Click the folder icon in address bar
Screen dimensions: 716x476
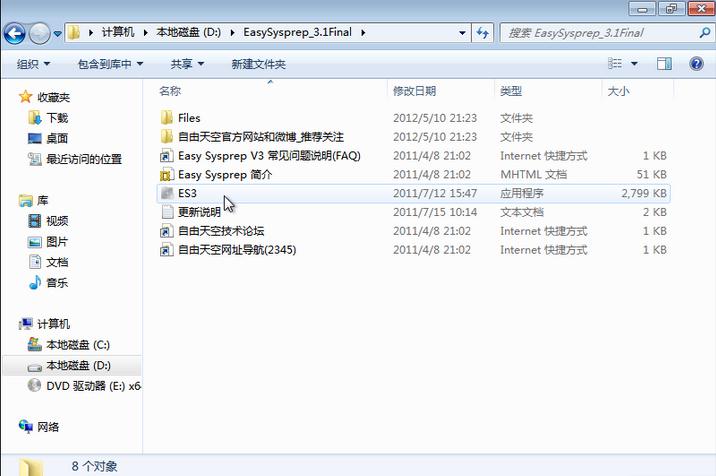coord(74,33)
